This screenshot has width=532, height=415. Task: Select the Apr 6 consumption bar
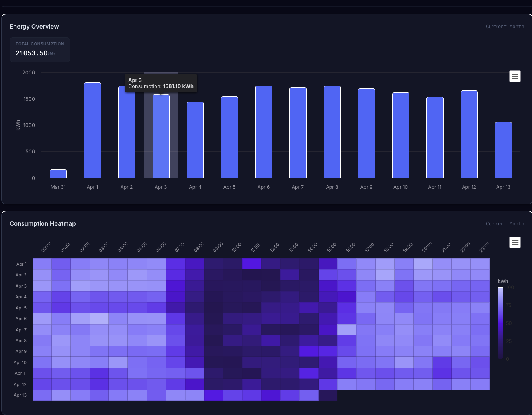(264, 132)
